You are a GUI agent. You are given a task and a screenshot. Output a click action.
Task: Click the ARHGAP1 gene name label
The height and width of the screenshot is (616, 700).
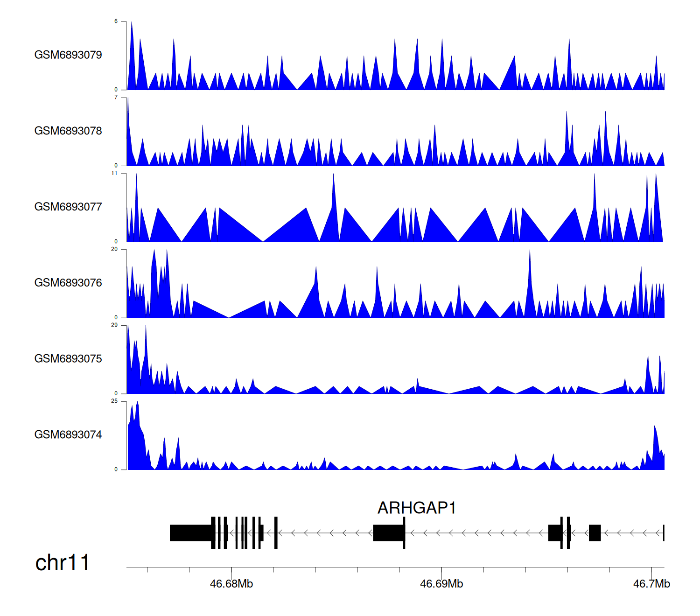point(416,508)
